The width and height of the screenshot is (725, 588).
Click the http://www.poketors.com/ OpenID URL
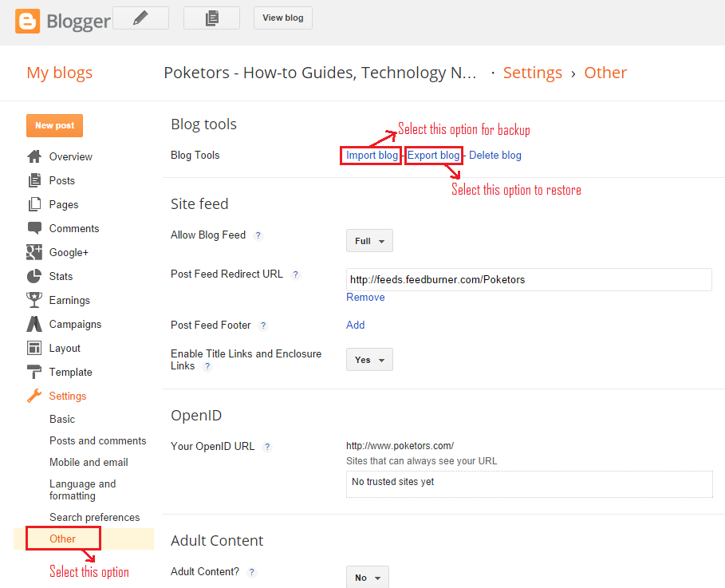pos(400,446)
